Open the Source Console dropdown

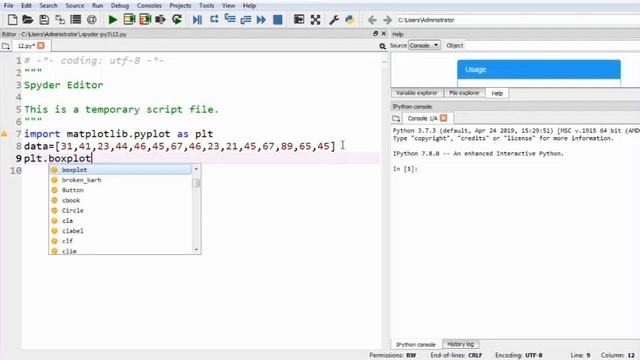click(424, 45)
